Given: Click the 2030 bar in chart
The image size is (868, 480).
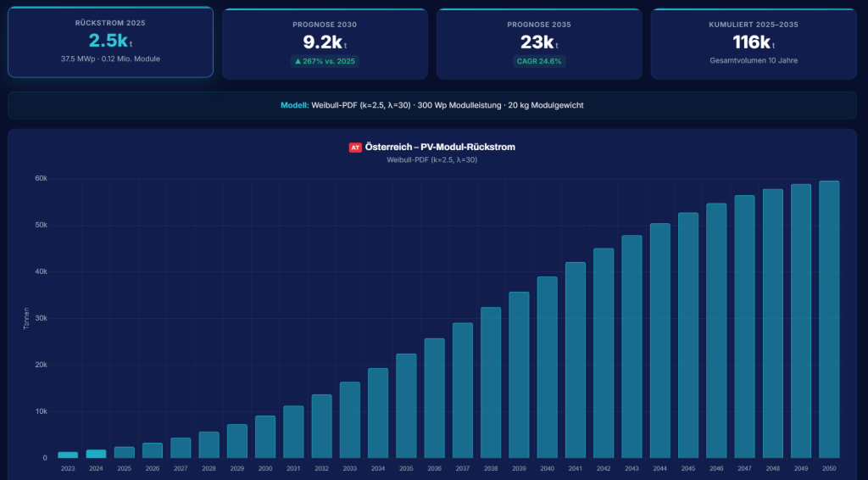Looking at the screenshot, I should 265,437.
